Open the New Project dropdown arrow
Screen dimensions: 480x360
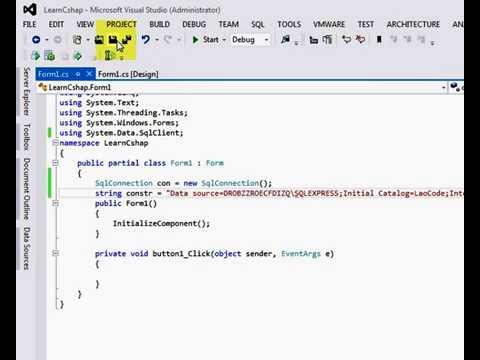(x=88, y=40)
